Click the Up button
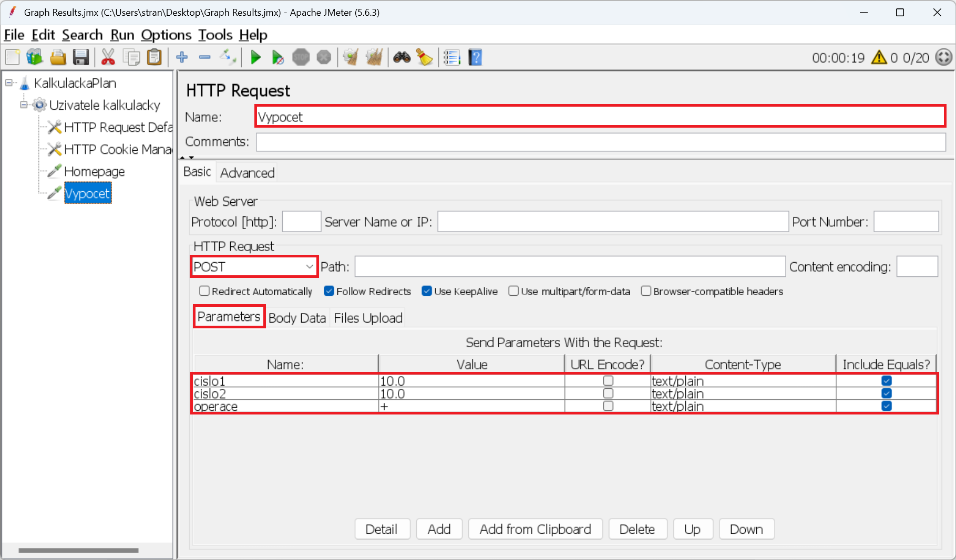This screenshot has width=956, height=560. click(693, 529)
